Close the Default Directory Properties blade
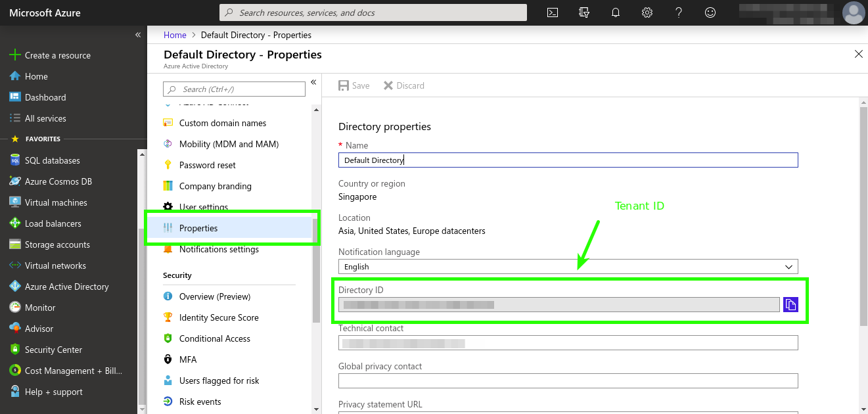The height and width of the screenshot is (414, 868). click(x=858, y=54)
